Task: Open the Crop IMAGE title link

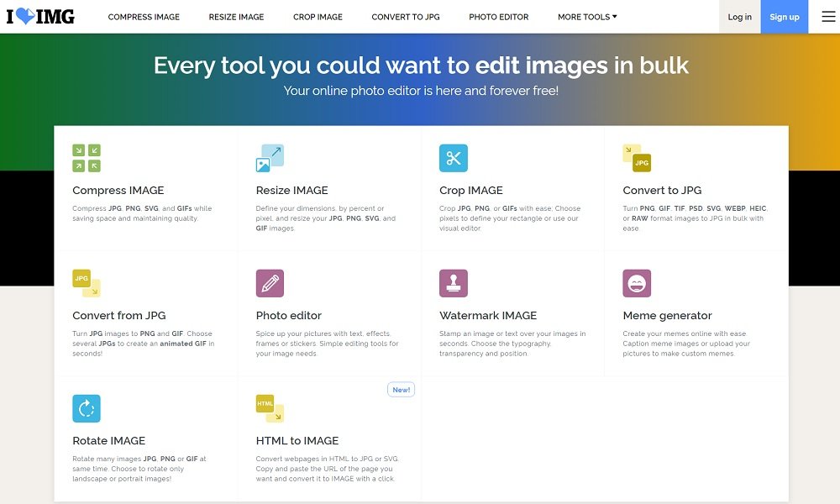Action: (471, 191)
